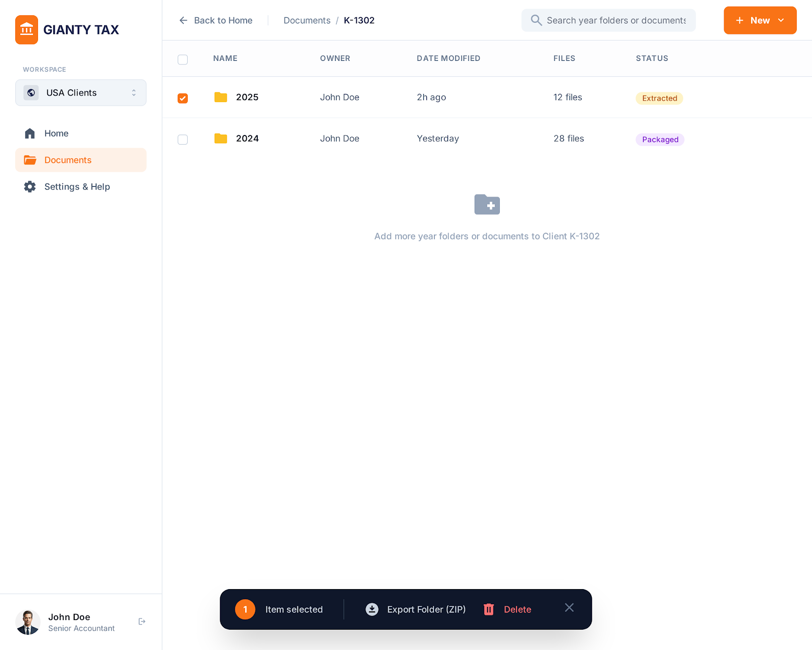Viewport: 812px width, 650px height.
Task: Click the logout icon near John Doe
Action: 142,621
